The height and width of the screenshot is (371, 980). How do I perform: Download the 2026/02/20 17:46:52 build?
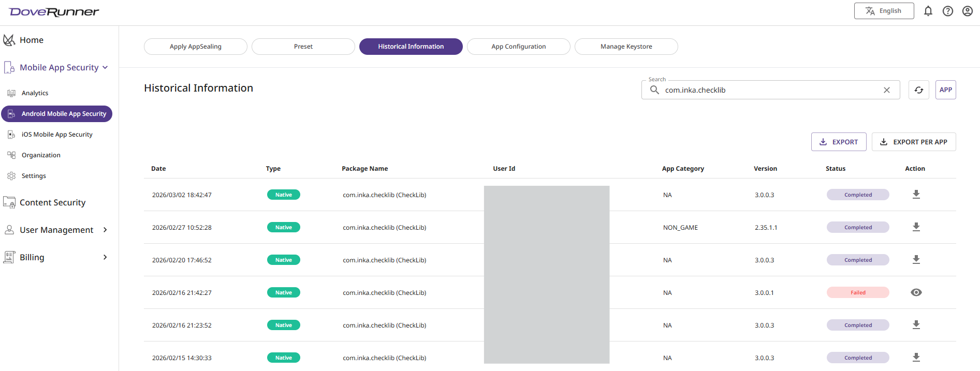916,260
